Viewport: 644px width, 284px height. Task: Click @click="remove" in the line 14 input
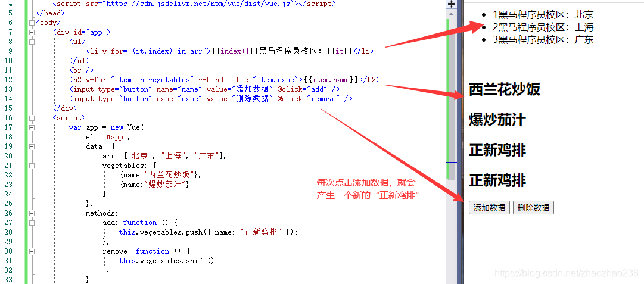point(309,98)
